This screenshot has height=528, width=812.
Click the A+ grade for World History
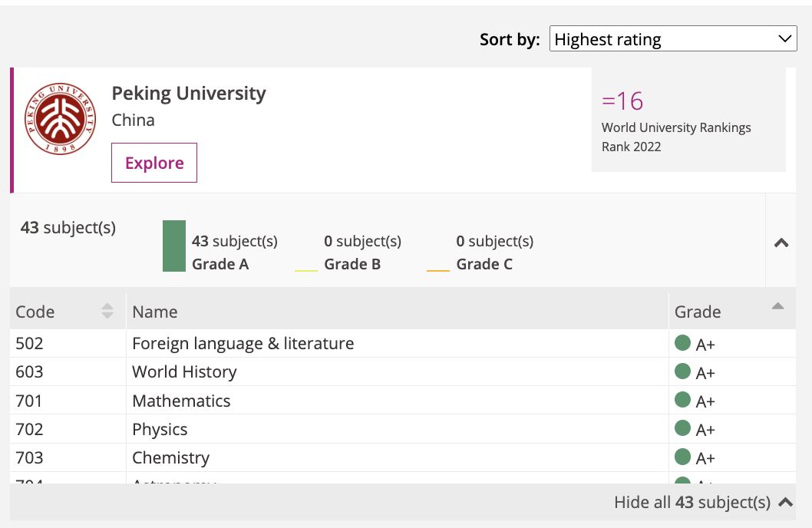pyautogui.click(x=705, y=373)
